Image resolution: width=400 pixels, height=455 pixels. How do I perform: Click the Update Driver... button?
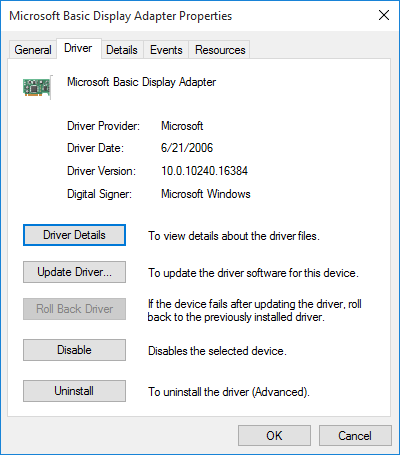74,272
